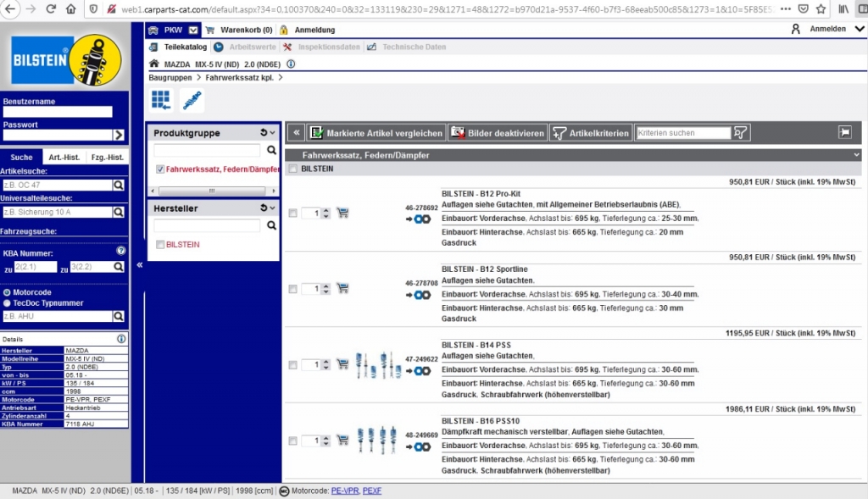Viewport: 868px width, 499px height.
Task: Select the TecDoc Typnummer radio button
Action: [x=7, y=303]
